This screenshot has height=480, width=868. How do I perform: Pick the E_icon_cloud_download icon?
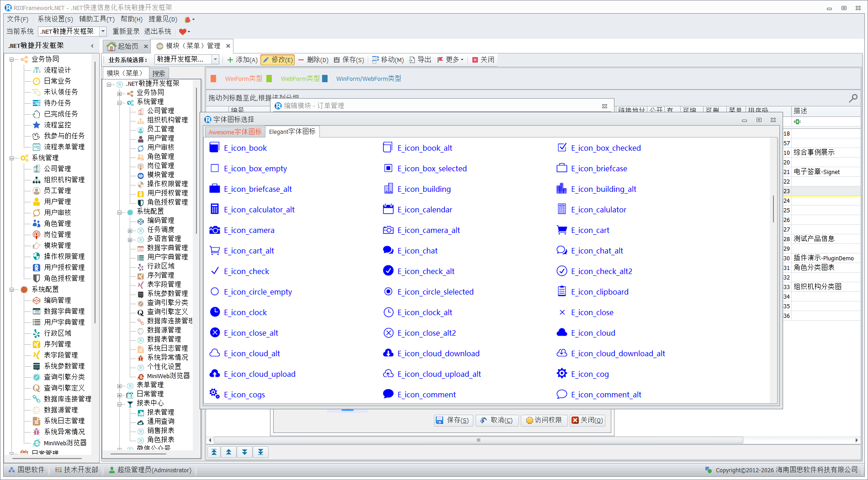[438, 353]
